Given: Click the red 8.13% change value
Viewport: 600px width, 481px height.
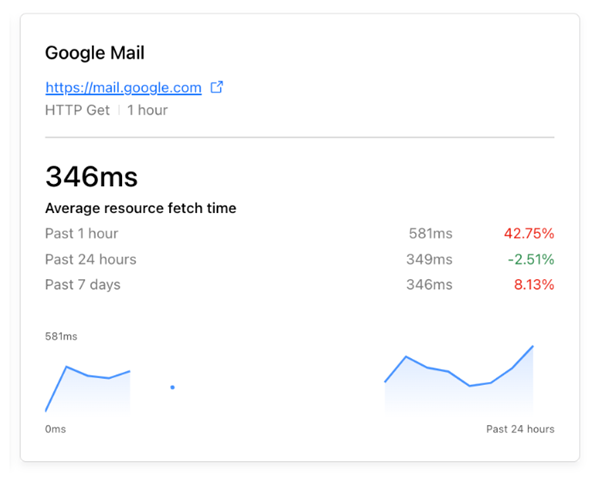Looking at the screenshot, I should pos(533,285).
